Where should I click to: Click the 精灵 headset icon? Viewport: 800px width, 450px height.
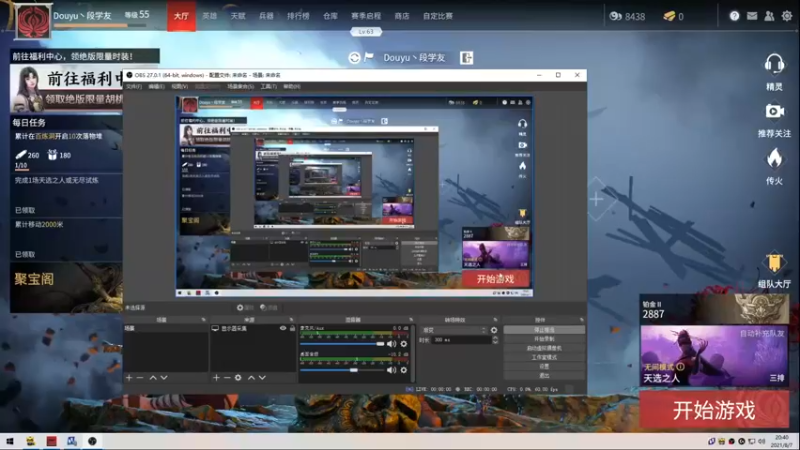click(774, 65)
